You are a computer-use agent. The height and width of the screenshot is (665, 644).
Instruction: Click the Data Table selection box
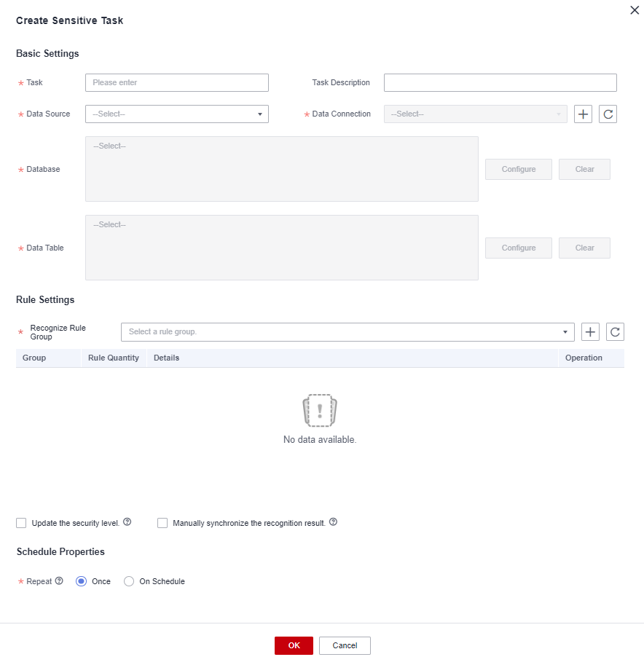pyautogui.click(x=282, y=248)
